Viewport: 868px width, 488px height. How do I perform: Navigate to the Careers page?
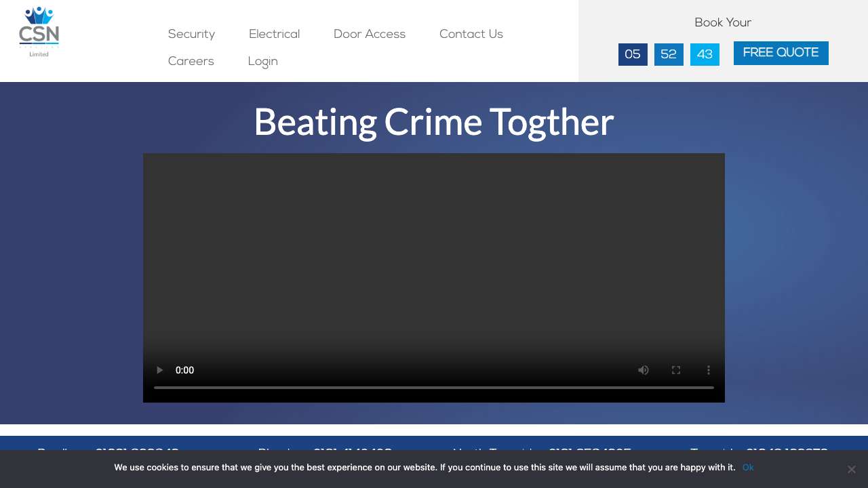[x=191, y=62]
